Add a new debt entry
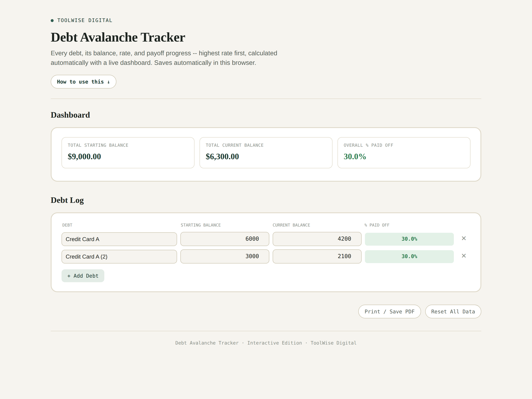 coord(83,276)
